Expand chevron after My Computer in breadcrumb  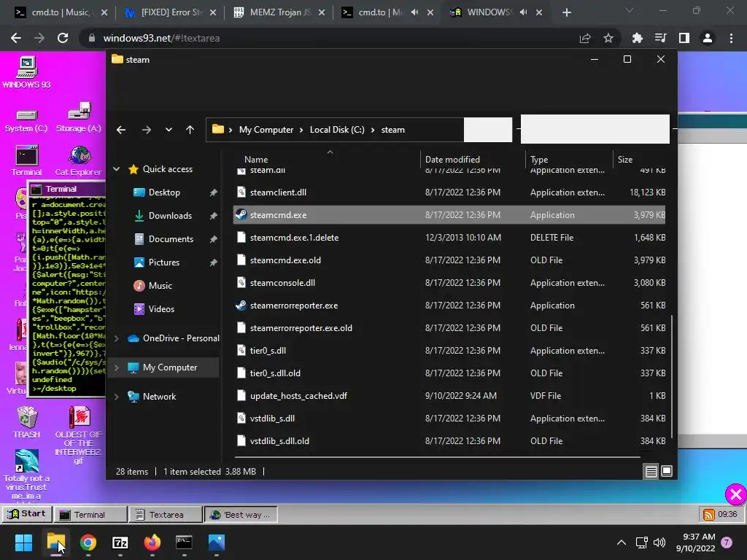(x=301, y=130)
